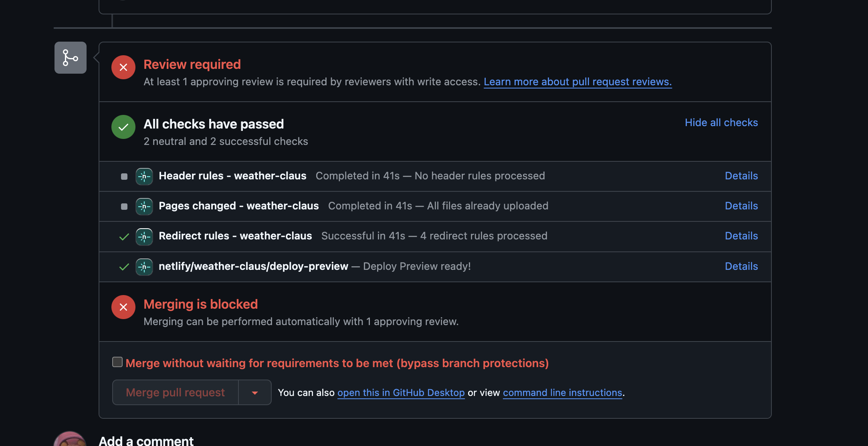Collapse the list with Hide all checks
This screenshot has width=868, height=446.
[721, 123]
